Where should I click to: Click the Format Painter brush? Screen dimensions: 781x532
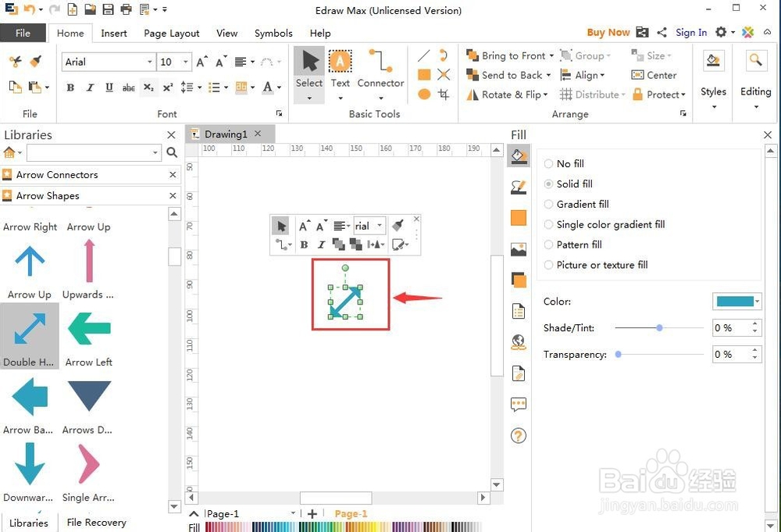[x=35, y=61]
